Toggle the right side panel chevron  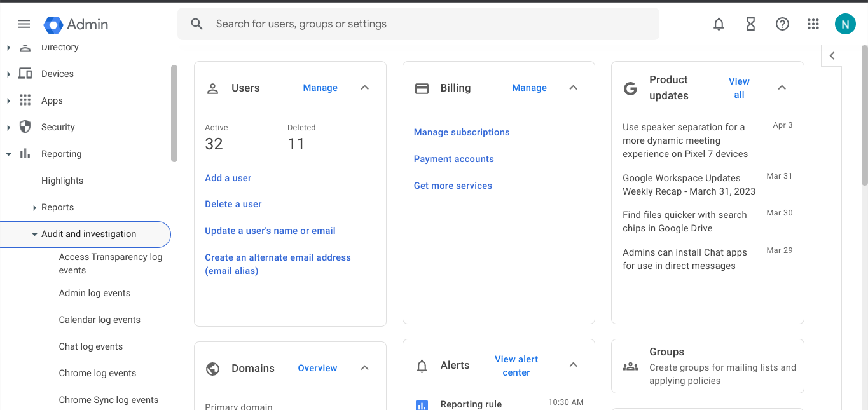(x=832, y=56)
